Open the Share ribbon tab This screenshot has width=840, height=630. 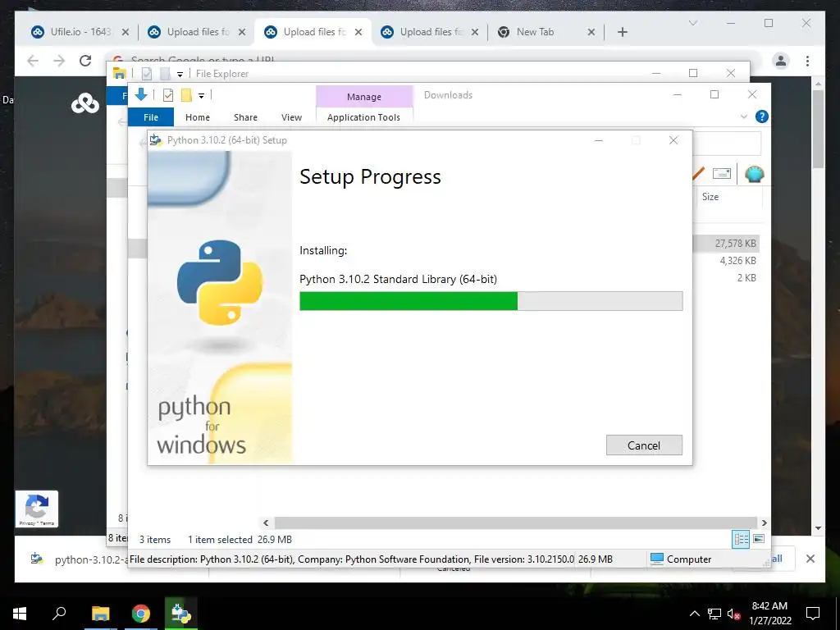pos(245,116)
